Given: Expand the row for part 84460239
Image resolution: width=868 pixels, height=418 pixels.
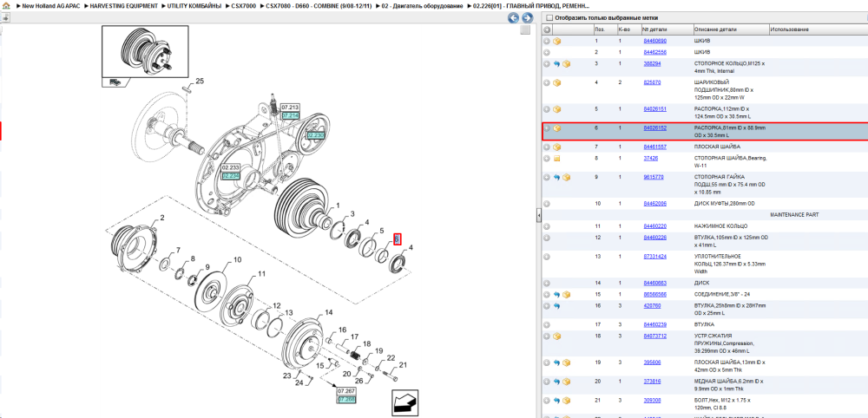Looking at the screenshot, I should [x=546, y=325].
